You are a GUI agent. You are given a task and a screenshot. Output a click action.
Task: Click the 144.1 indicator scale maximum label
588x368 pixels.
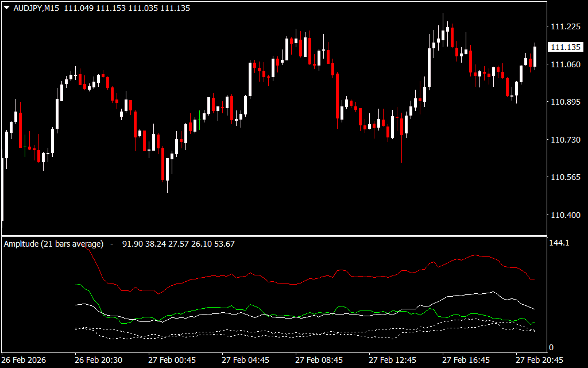pos(559,243)
